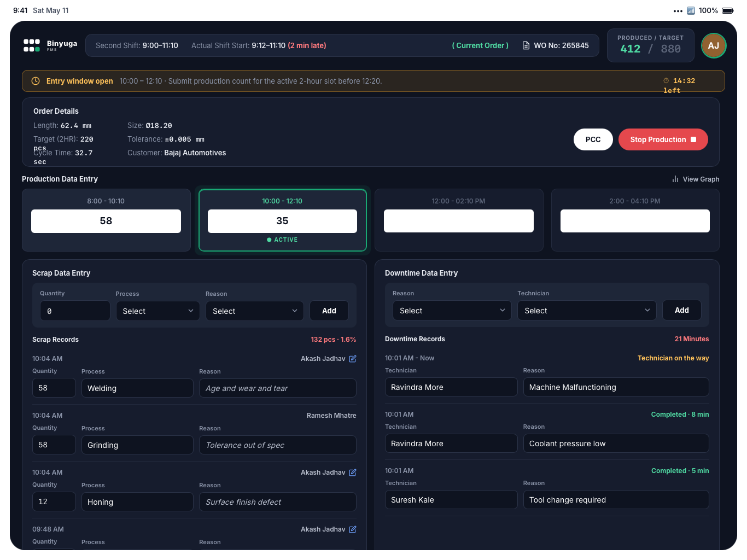The width and height of the screenshot is (747, 560).
Task: Click the 'Machine Malfunctioning' reason field
Action: 616,387
